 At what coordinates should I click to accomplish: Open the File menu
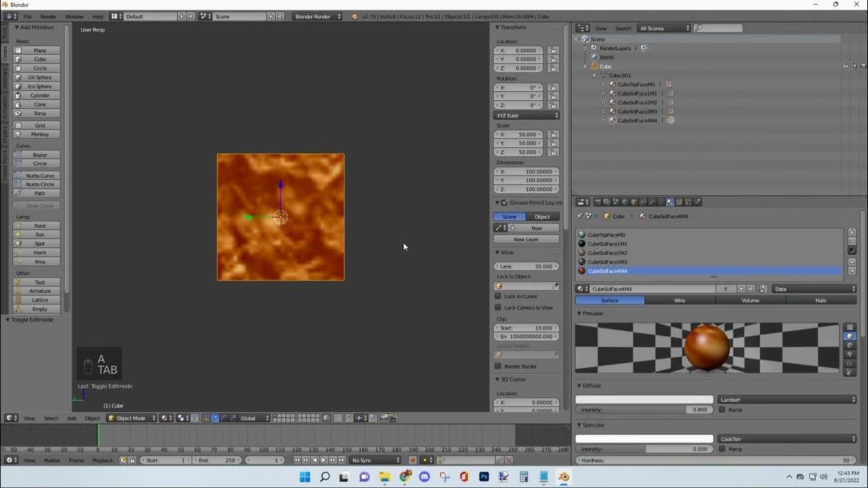tap(28, 16)
